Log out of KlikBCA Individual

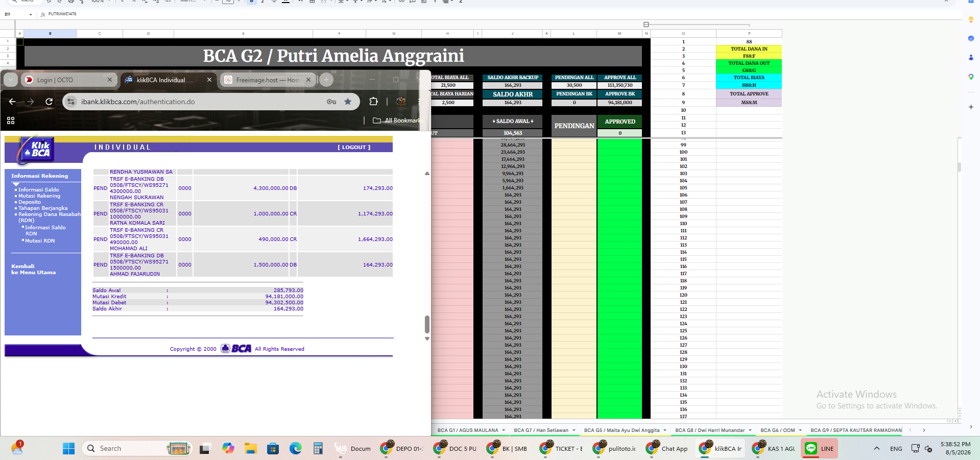coord(354,147)
